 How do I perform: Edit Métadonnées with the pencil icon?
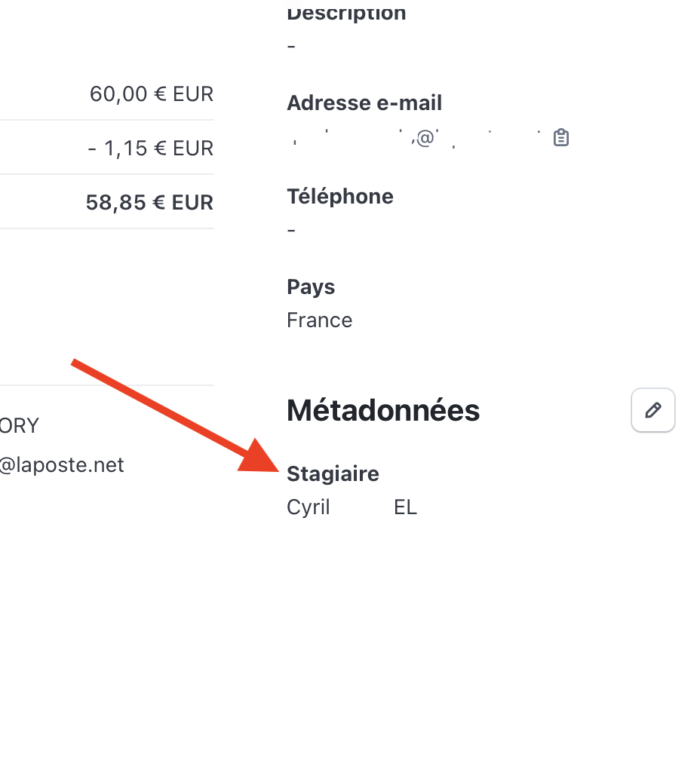coord(652,410)
